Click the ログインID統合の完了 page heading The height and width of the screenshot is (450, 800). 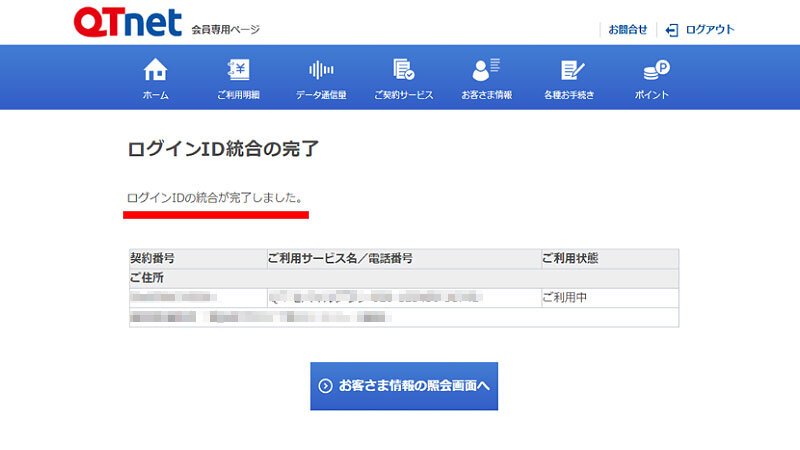pos(223,150)
